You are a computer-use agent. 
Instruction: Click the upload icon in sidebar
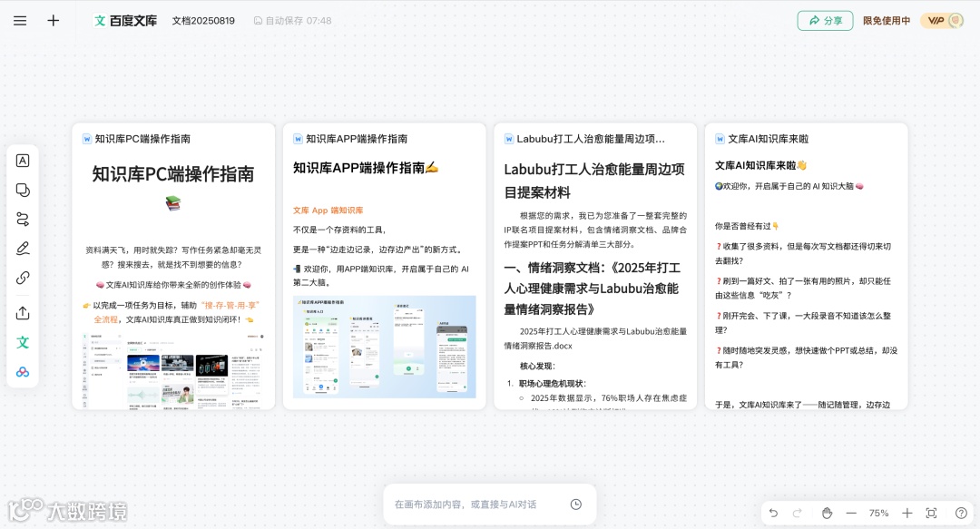pos(23,313)
